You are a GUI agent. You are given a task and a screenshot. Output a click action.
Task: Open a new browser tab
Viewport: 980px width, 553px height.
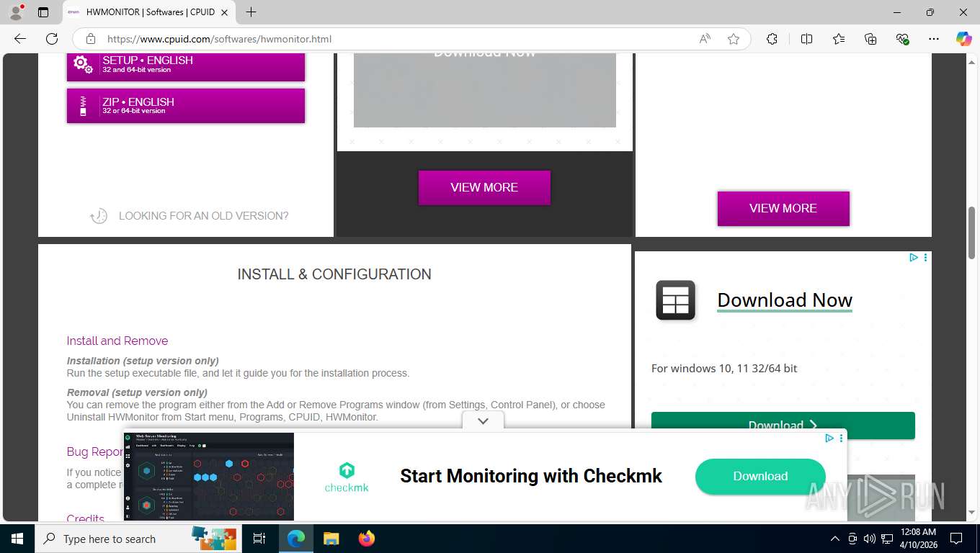tap(251, 12)
